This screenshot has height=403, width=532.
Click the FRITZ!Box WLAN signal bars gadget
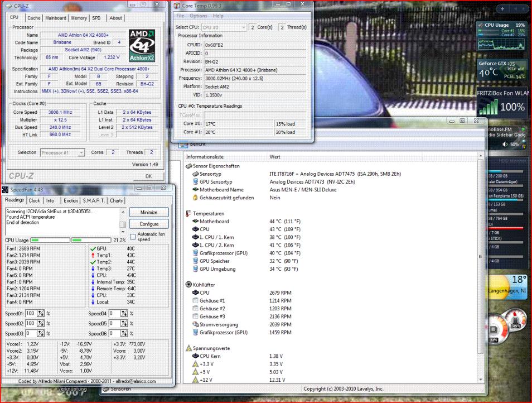click(489, 108)
